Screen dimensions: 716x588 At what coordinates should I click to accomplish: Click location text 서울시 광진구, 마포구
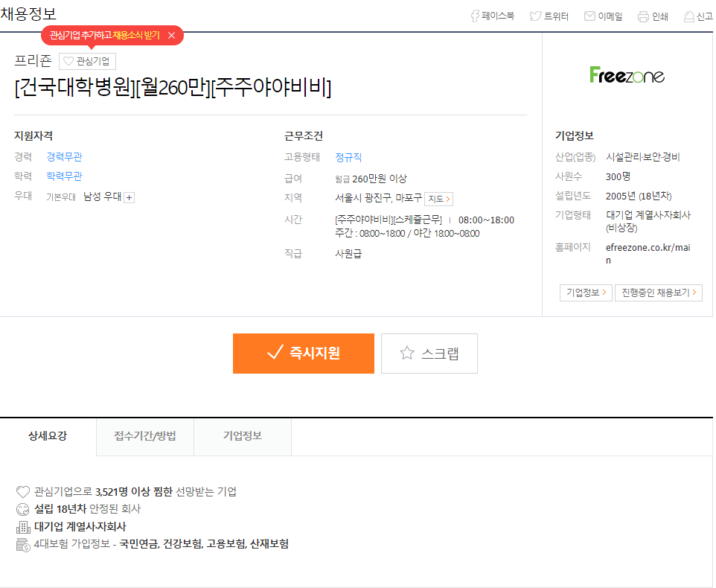click(379, 198)
